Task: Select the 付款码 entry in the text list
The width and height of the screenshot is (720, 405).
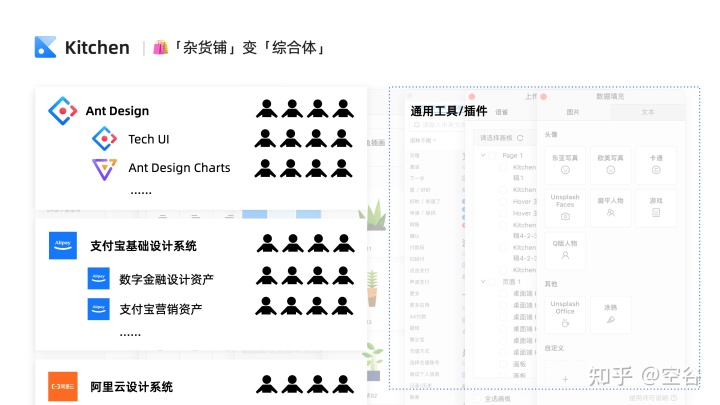Action: coord(416,248)
